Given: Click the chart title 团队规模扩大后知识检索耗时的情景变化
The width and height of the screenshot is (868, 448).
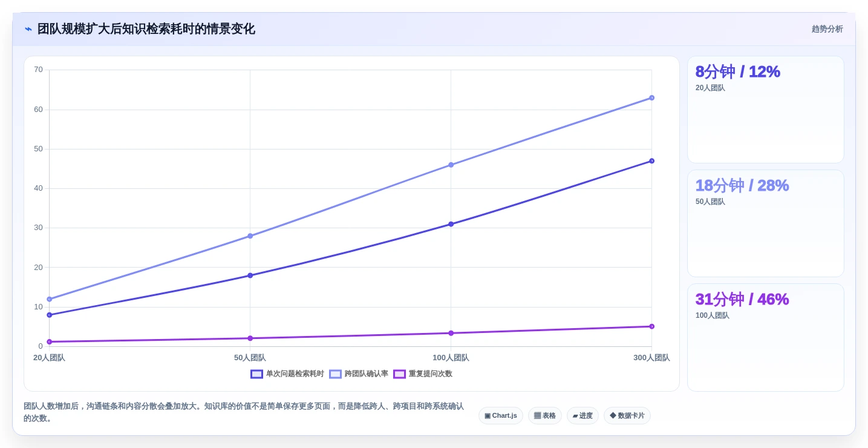Looking at the screenshot, I should pos(146,29).
